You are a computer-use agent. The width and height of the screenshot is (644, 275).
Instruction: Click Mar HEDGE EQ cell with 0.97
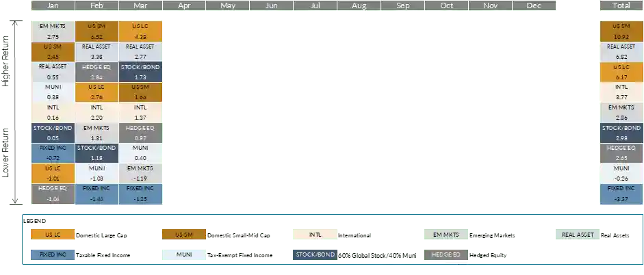(x=140, y=133)
